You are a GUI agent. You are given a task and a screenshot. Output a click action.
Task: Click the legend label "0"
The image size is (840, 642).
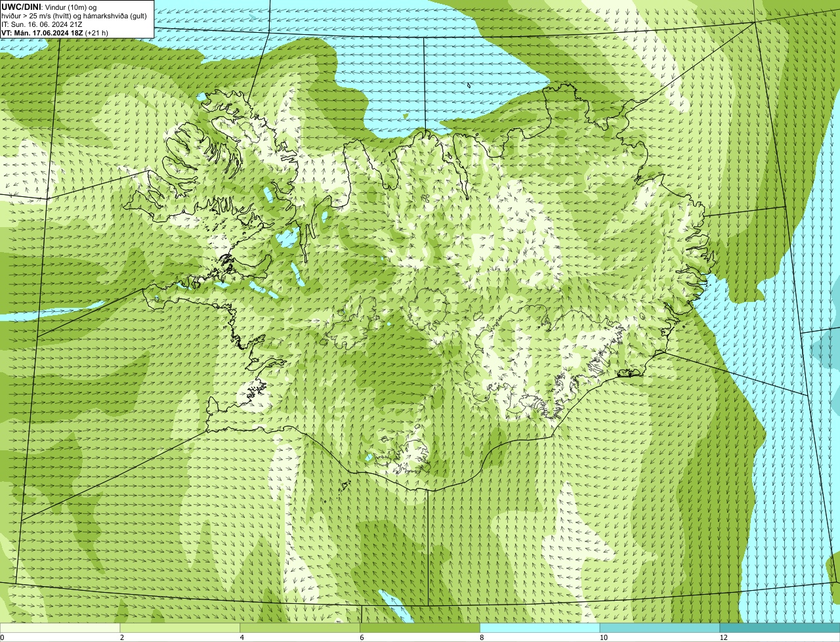[x=3, y=637]
